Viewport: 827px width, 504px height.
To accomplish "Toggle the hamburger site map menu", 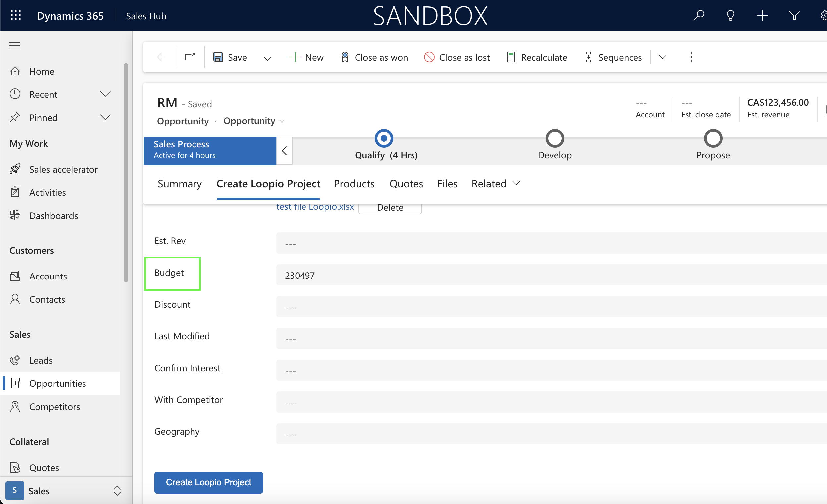I will click(15, 45).
